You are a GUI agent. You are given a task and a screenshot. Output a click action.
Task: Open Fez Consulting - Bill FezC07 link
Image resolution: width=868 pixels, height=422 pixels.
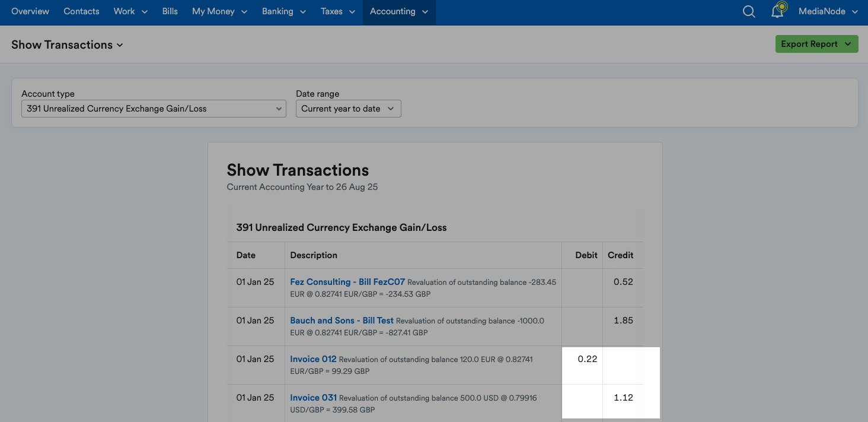coord(347,282)
